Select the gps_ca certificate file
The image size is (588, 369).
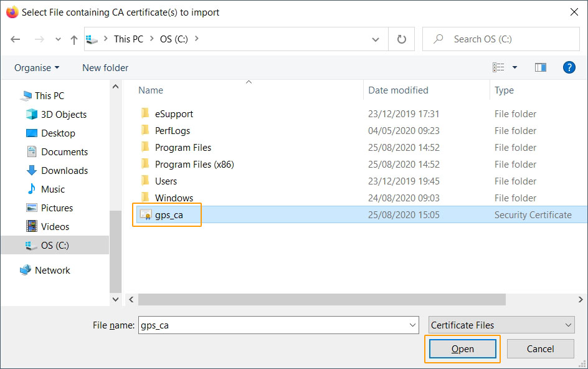pyautogui.click(x=168, y=215)
